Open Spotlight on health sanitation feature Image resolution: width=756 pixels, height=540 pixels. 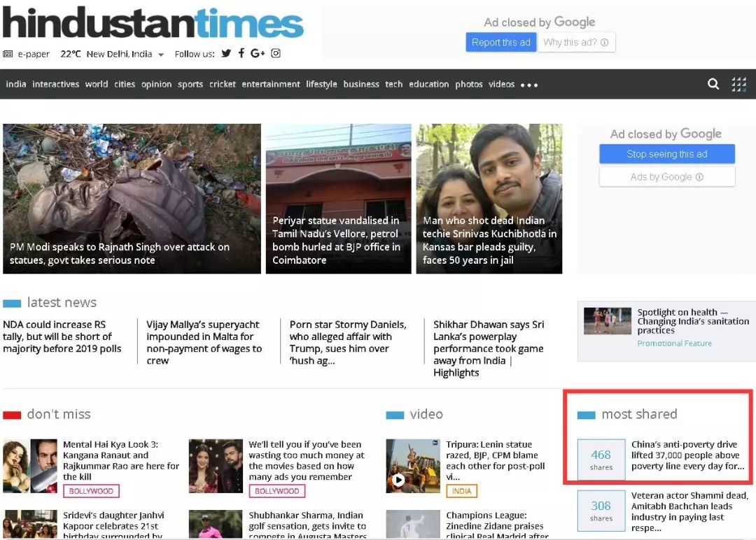click(x=693, y=321)
